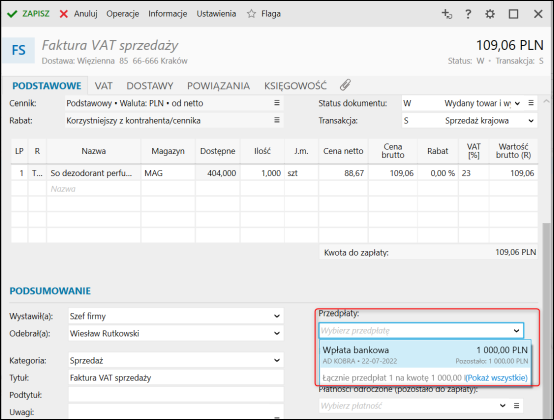The height and width of the screenshot is (420, 554).
Task: Click the Pokaż wszystkie link
Action: tap(496, 378)
